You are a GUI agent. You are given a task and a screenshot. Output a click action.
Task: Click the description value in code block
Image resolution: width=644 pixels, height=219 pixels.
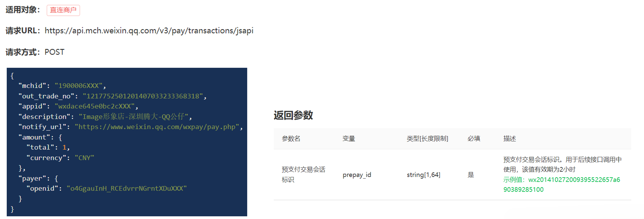pos(133,117)
